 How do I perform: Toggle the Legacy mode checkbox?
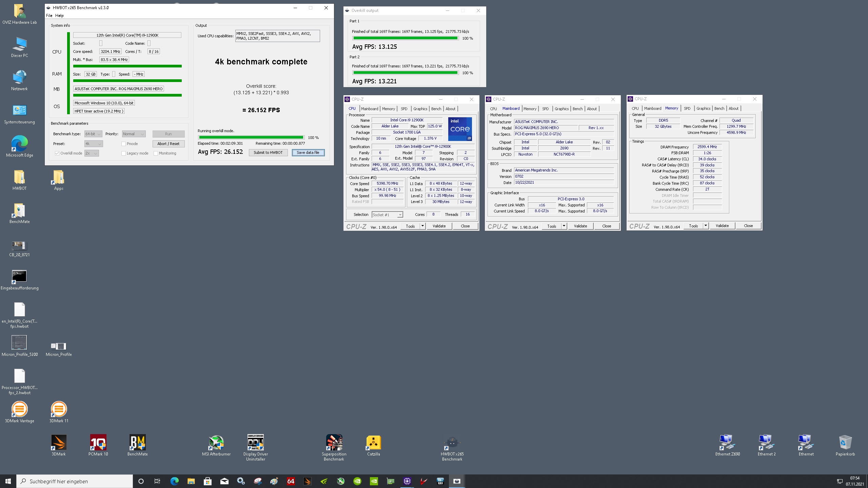(x=123, y=153)
